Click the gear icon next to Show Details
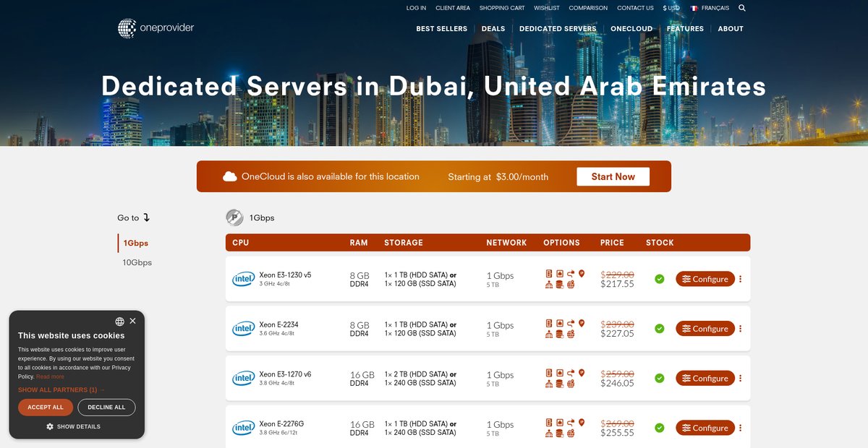 click(x=50, y=426)
